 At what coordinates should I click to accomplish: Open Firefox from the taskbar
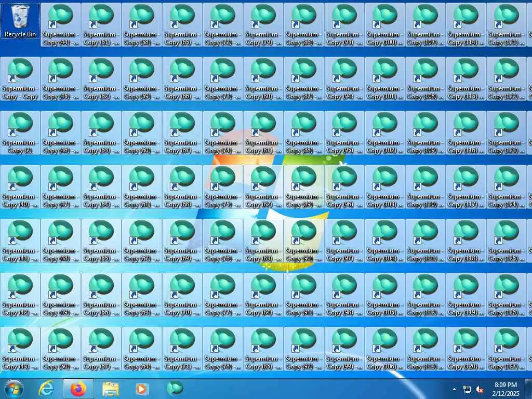pos(78,389)
